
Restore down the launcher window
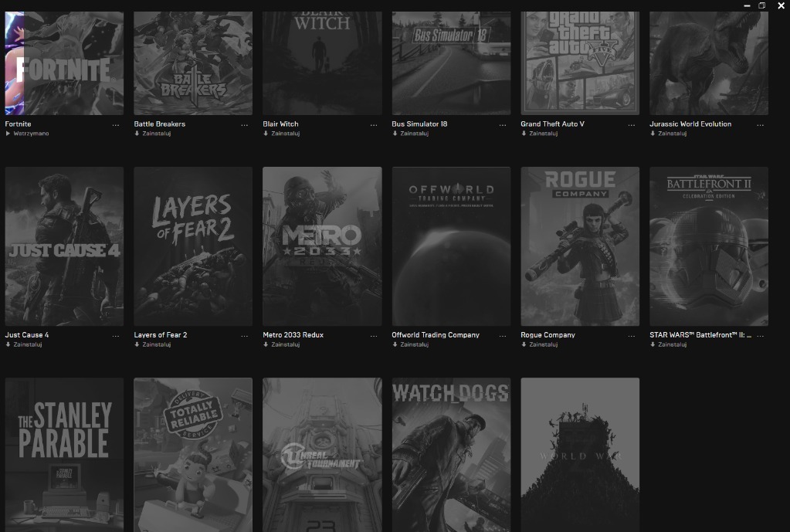pos(762,5)
